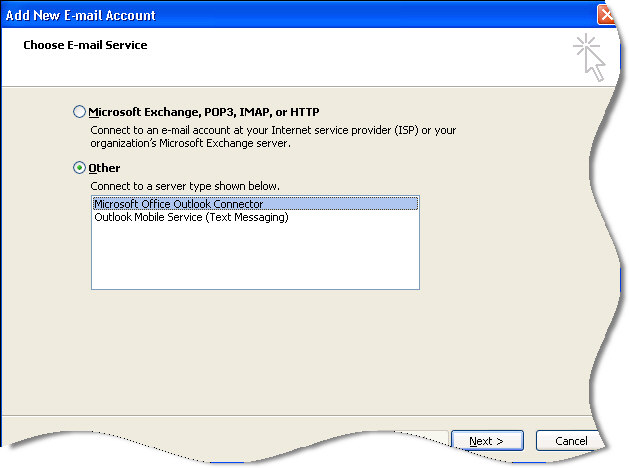Close the Add New E-mail Account dialog

click(x=606, y=15)
